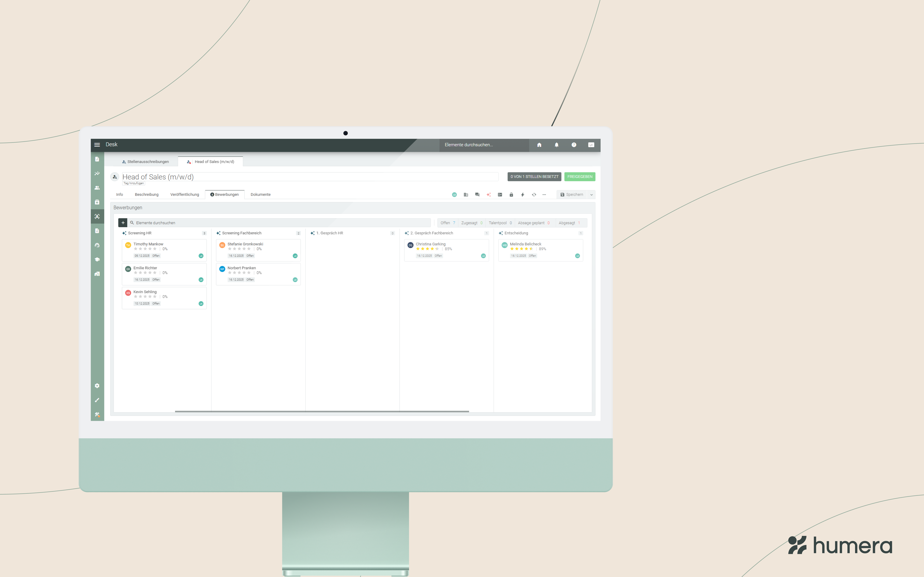
Task: Open the hamburger menu next to Desk
Action: pyautogui.click(x=97, y=145)
